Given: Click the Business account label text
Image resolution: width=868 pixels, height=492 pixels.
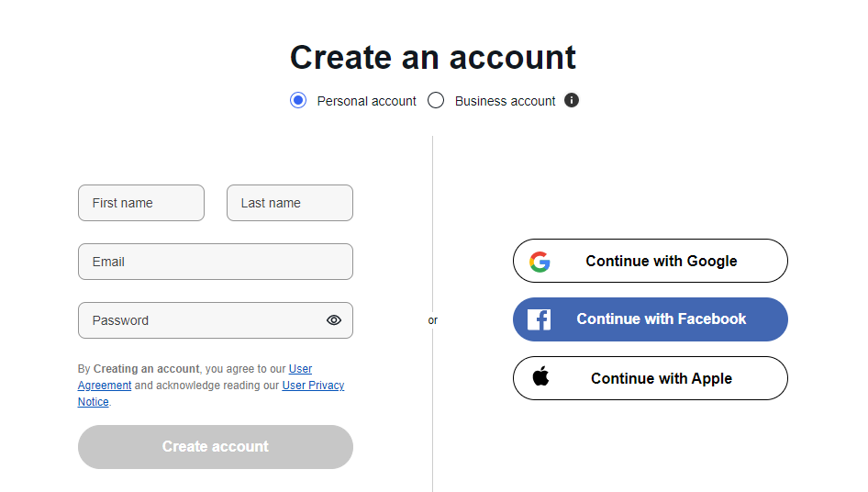Looking at the screenshot, I should 505,101.
